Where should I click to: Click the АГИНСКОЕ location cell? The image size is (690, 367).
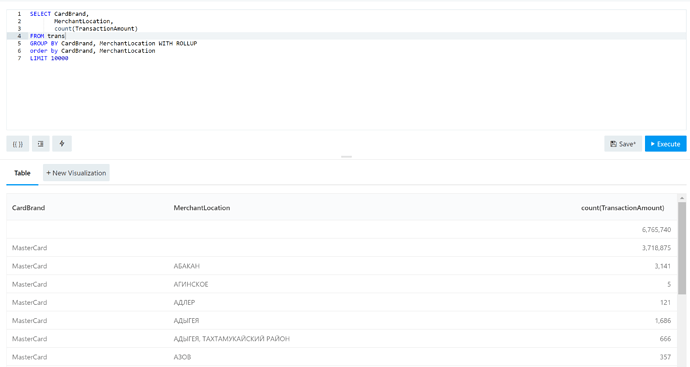191,284
